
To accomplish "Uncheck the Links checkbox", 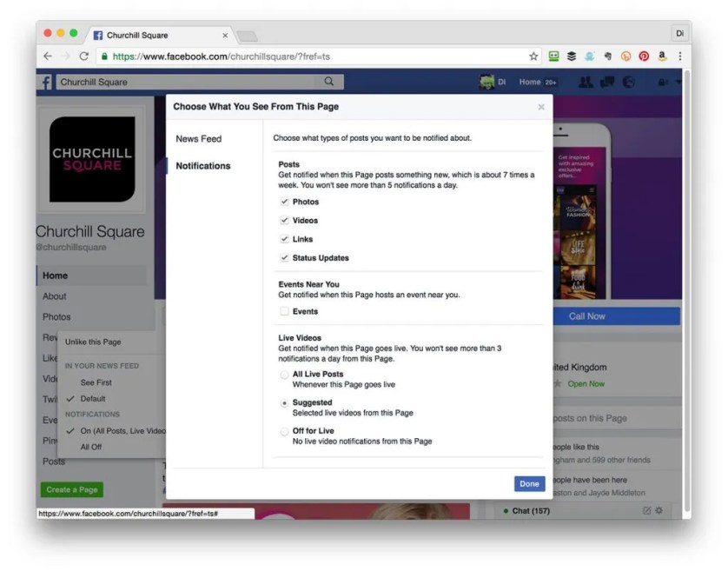I will 284,239.
